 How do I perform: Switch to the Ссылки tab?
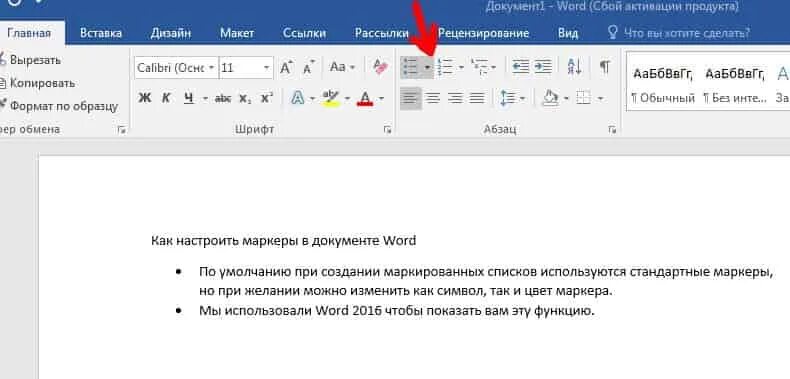304,33
